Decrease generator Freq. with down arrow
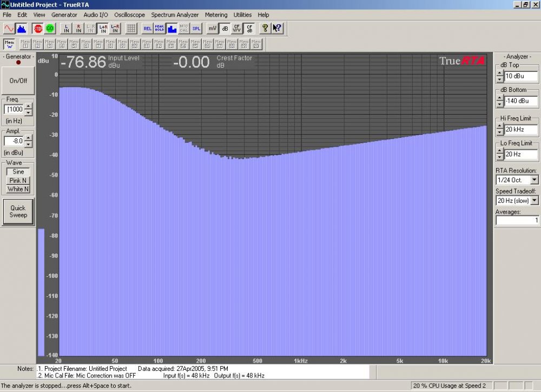This screenshot has height=392, width=541. (29, 113)
